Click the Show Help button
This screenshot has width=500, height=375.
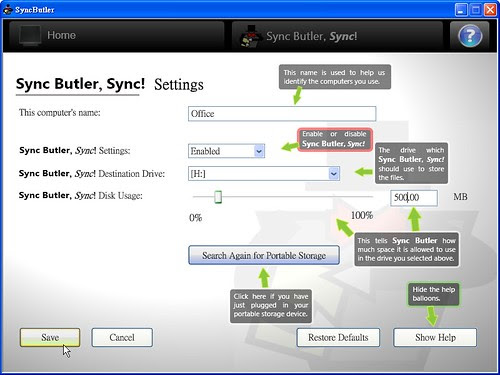[435, 337]
